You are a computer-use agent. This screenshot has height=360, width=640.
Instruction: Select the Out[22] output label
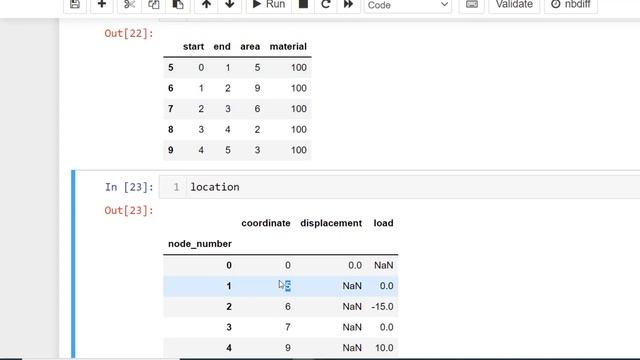pos(129,33)
